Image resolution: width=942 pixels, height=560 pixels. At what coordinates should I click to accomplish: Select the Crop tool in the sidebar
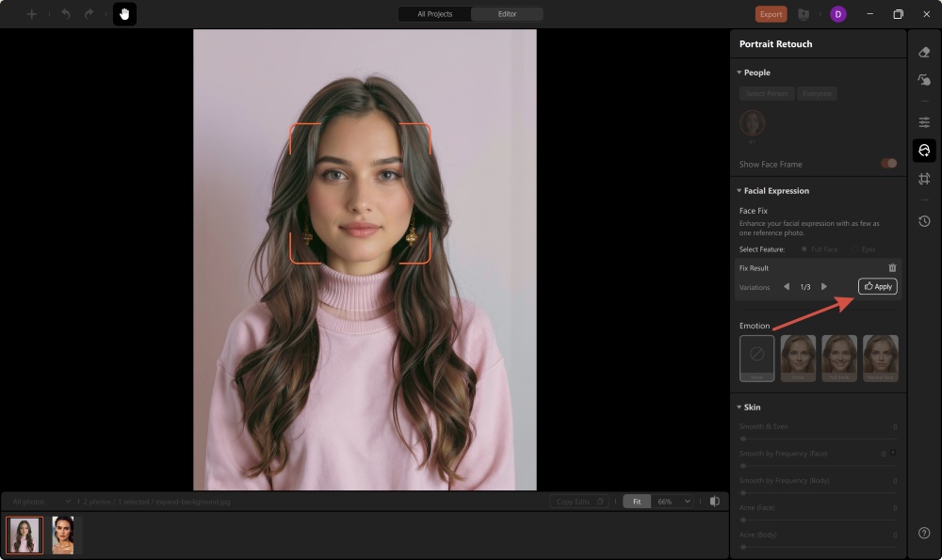(924, 178)
